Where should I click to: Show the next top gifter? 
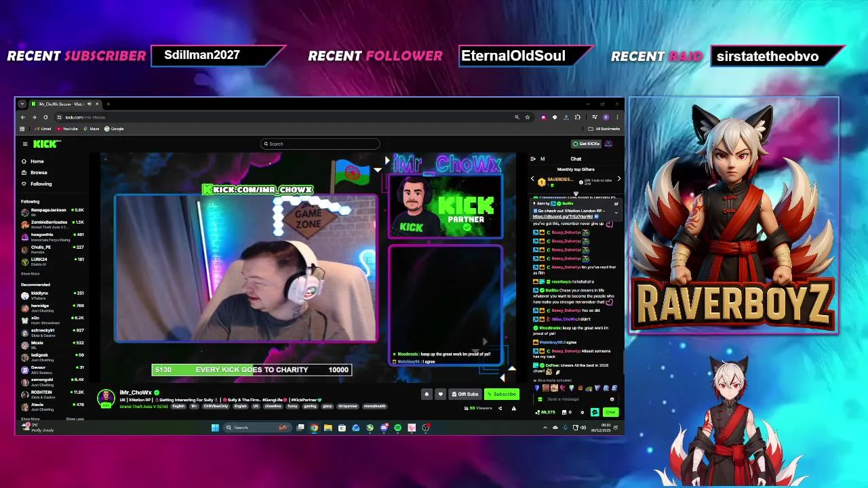(618, 180)
